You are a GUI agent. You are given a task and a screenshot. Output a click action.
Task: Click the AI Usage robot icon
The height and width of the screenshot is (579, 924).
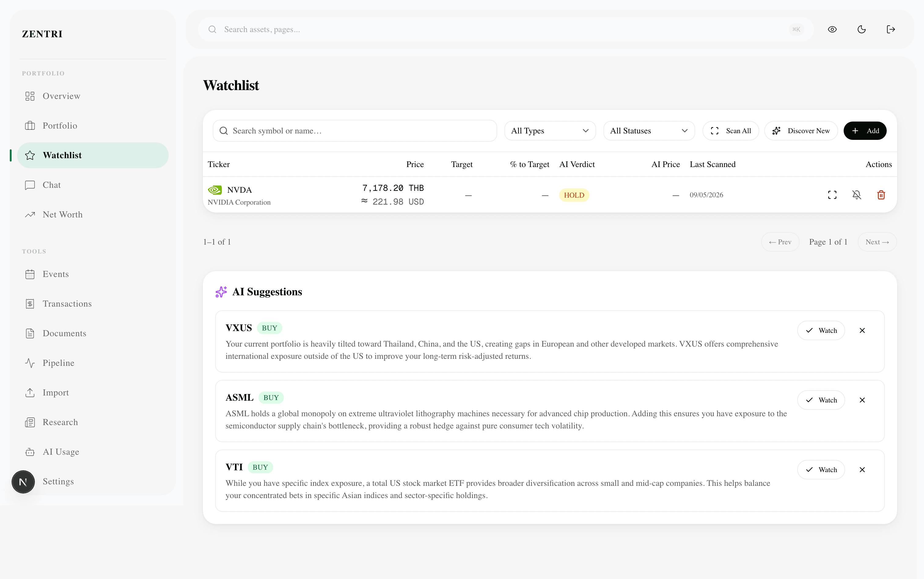[30, 452]
